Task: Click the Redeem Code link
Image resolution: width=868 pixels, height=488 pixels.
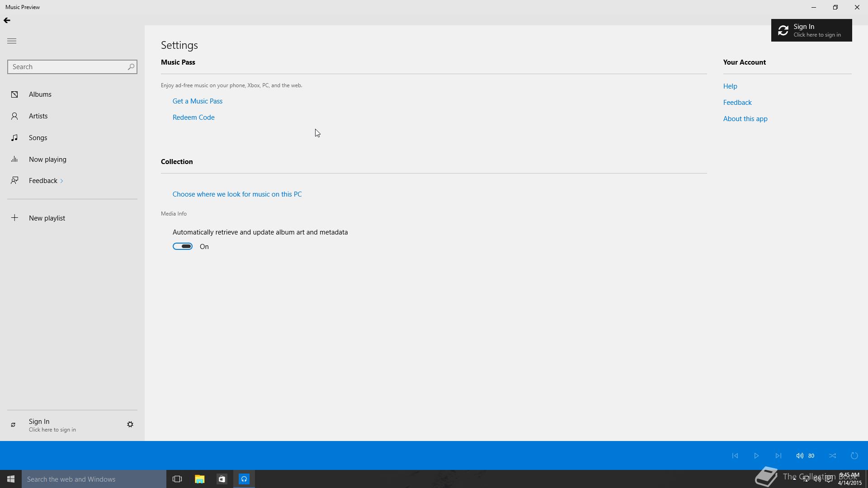Action: click(x=193, y=117)
